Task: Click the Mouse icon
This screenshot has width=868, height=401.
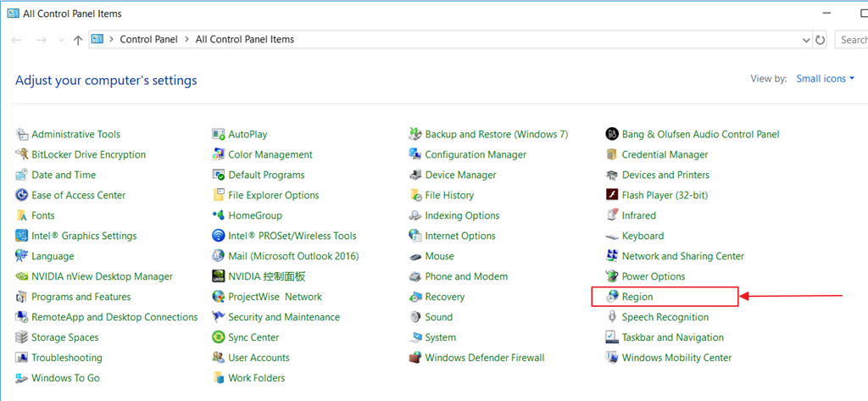Action: (415, 256)
